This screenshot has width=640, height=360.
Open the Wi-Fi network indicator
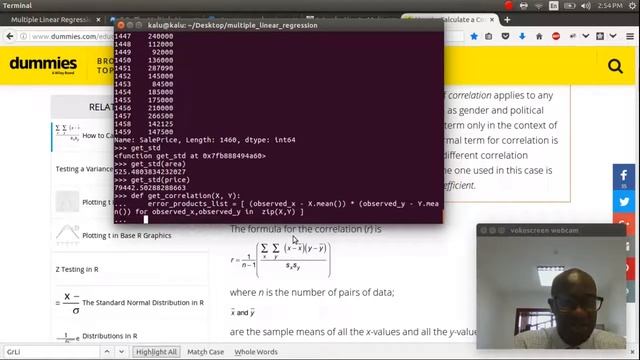[539, 6]
